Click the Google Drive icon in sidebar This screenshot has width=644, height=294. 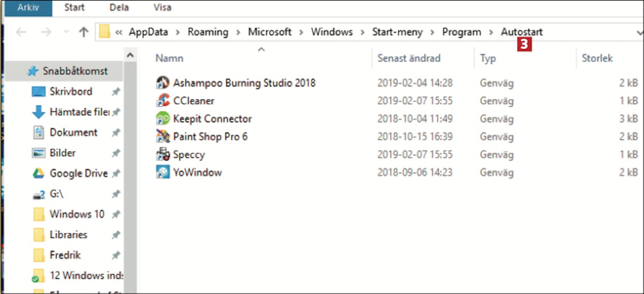pyautogui.click(x=39, y=173)
